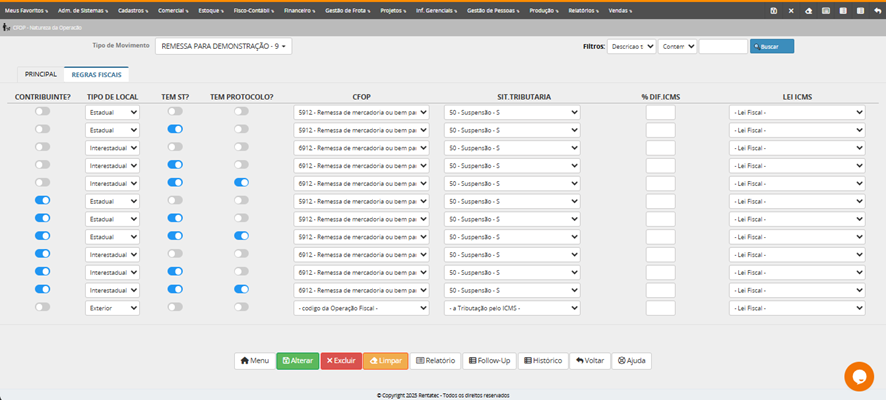This screenshot has height=400, width=886.
Task: Click first row's % DIF.ICMS input field
Action: coord(660,113)
